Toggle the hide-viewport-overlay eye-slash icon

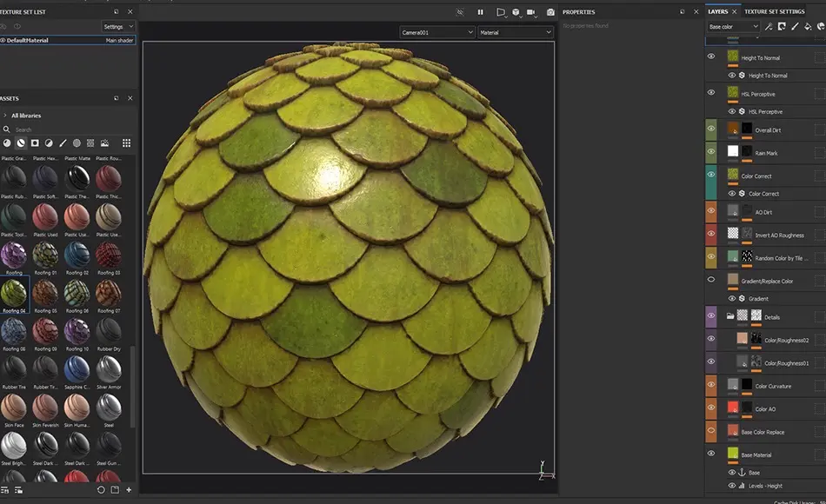[460, 12]
